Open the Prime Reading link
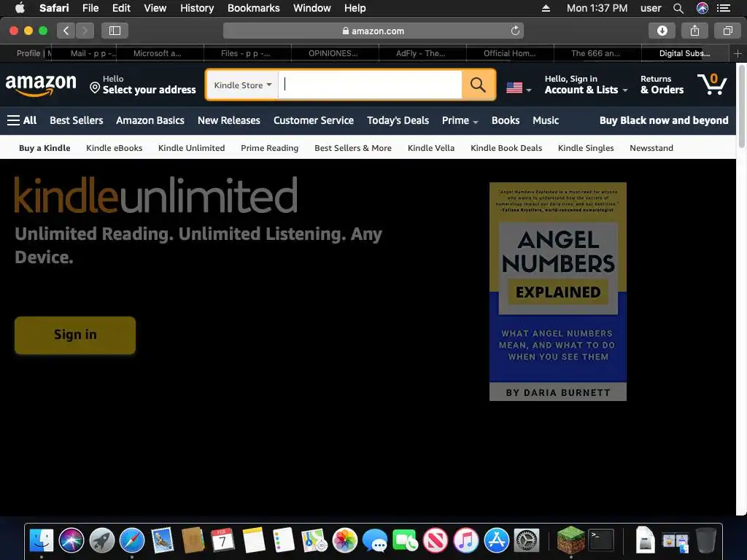 click(x=270, y=148)
